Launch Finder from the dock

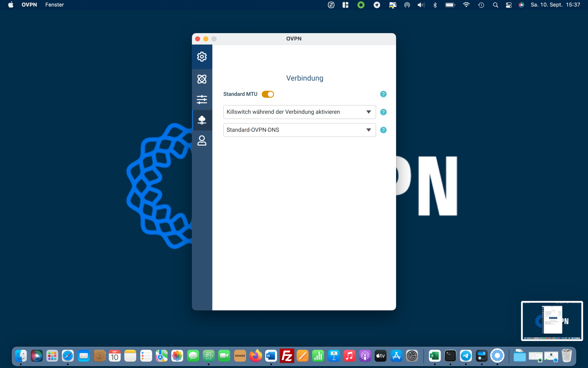(x=21, y=356)
